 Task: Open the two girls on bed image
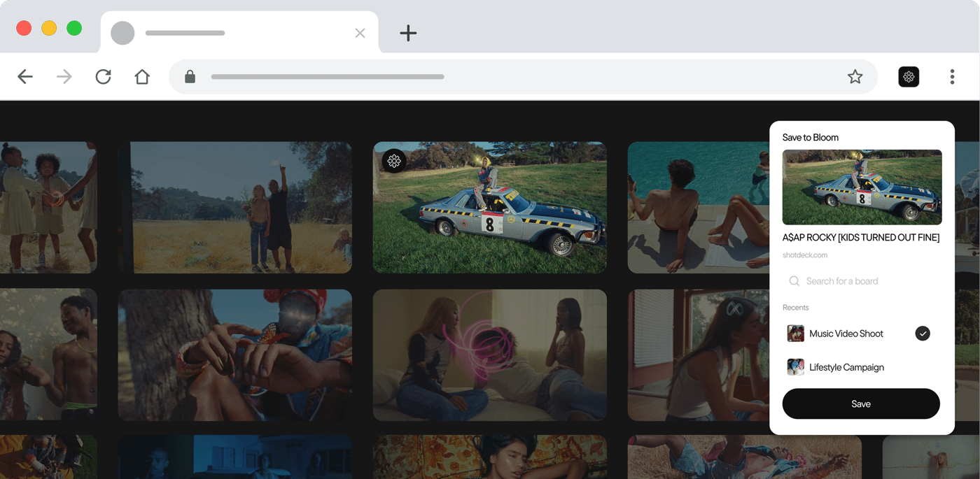click(x=490, y=355)
